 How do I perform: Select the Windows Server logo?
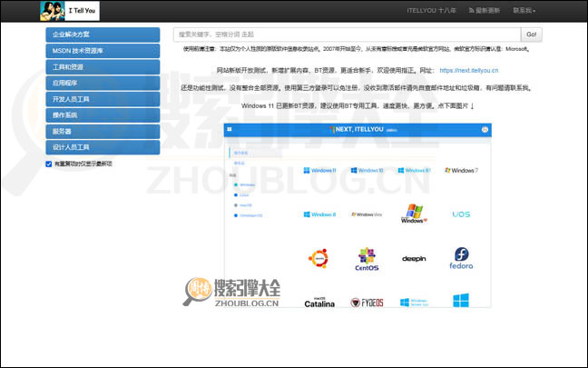(x=414, y=303)
